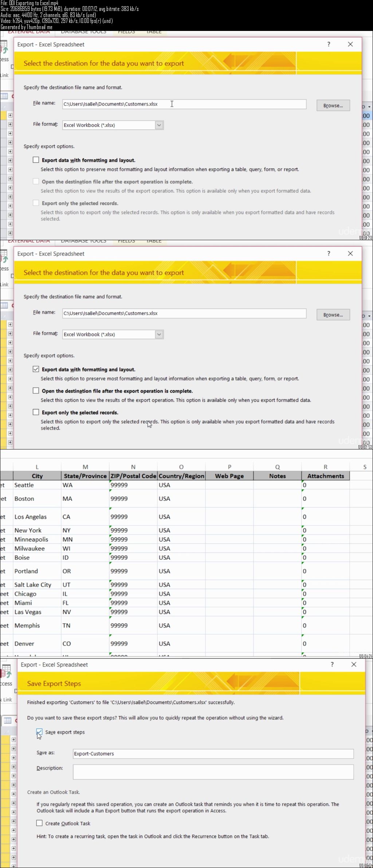The width and height of the screenshot is (373, 868).
Task: Select the USA cell in the Denver row
Action: 181,643
